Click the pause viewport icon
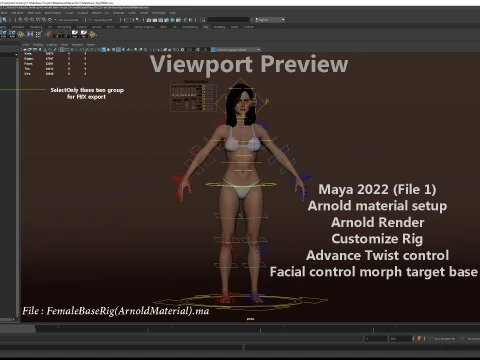Screen dimensions: 480x360 tap(190, 20)
